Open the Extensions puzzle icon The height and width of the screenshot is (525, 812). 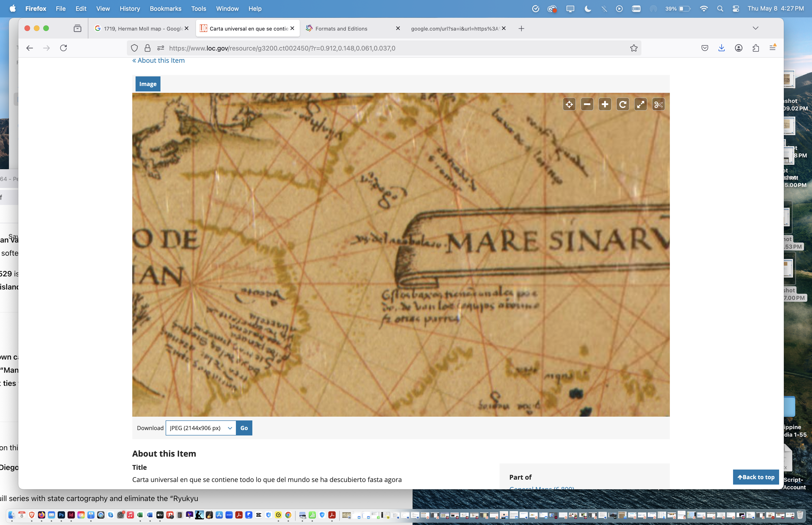[x=755, y=48]
